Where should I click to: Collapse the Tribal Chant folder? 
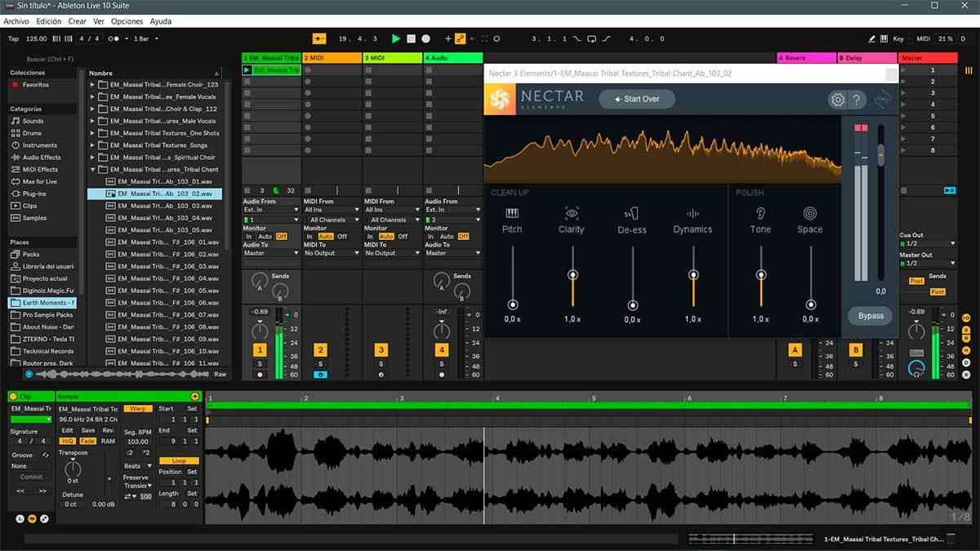92,170
